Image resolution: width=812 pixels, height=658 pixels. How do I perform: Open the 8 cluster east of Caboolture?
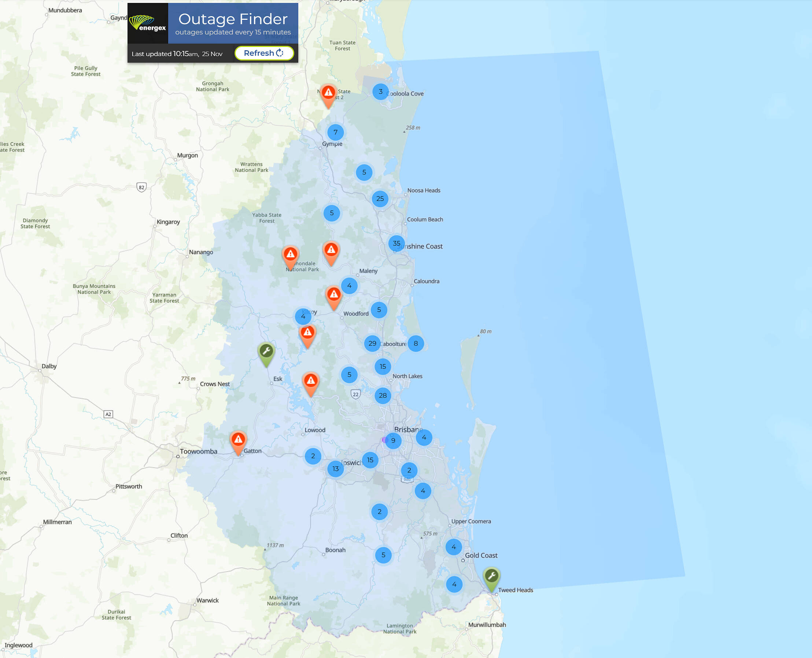coord(416,343)
